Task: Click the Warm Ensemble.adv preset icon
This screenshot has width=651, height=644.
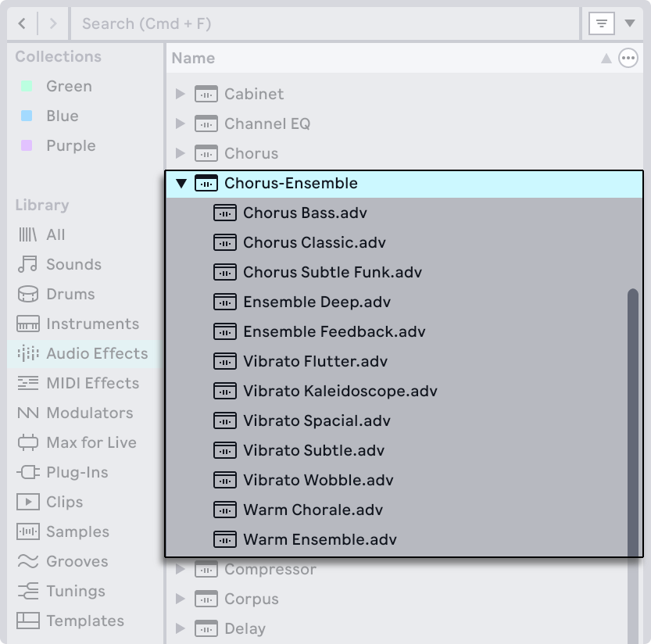Action: click(224, 539)
